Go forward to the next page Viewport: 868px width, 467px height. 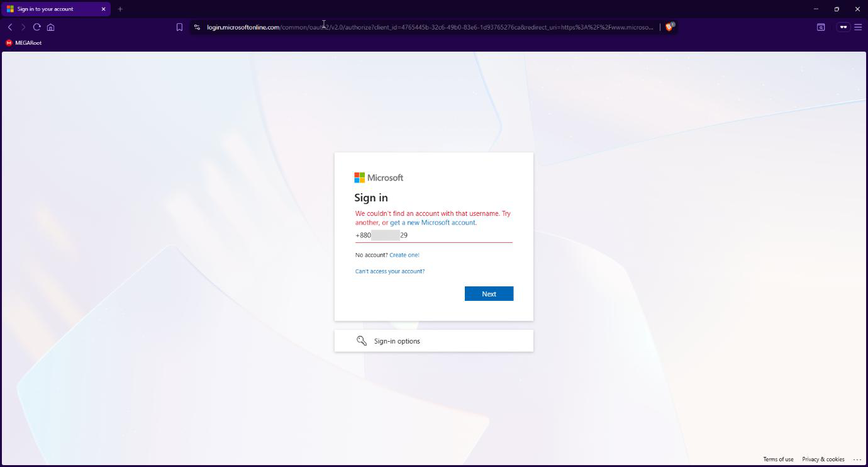pyautogui.click(x=23, y=27)
